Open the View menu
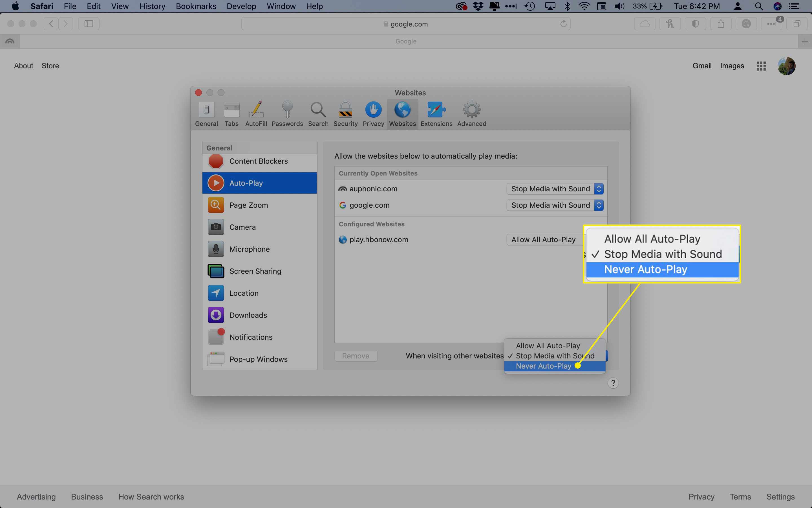Viewport: 812px width, 508px height. pos(120,6)
